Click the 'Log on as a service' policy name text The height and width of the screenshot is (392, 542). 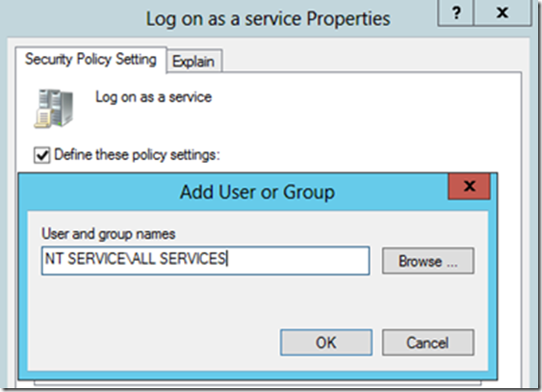(x=153, y=97)
